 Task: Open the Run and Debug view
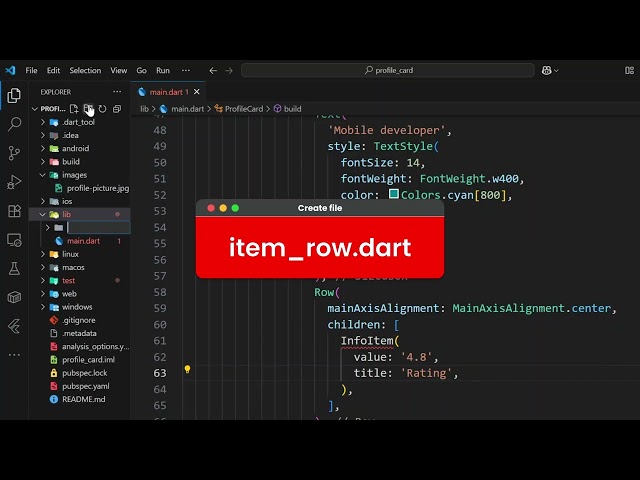pos(14,182)
